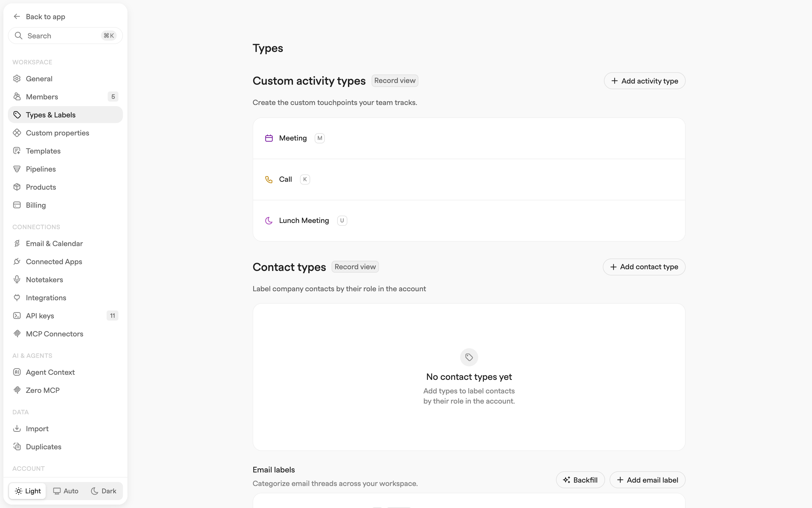Click the U shortcut badge next to Lunch Meeting
The height and width of the screenshot is (508, 812).
(342, 220)
